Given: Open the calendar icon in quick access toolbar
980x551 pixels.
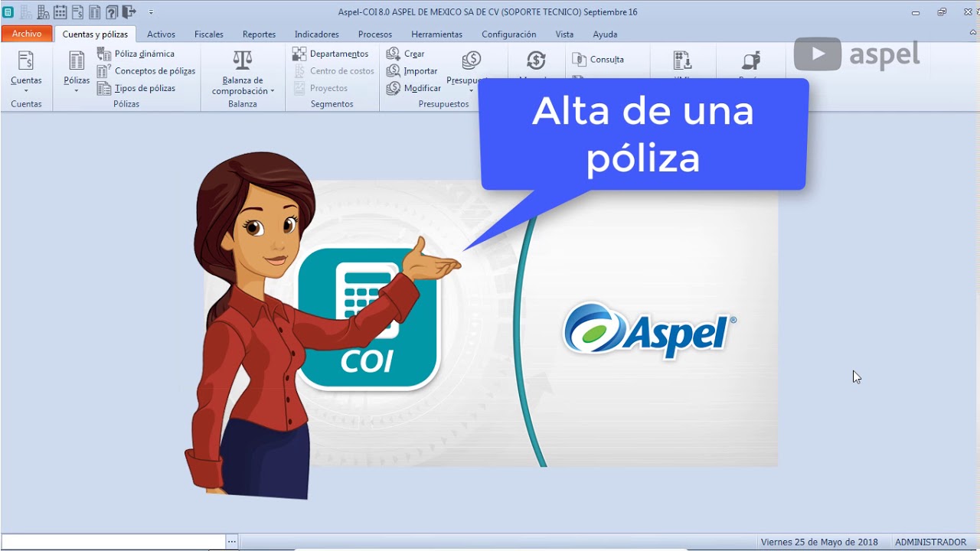Looking at the screenshot, I should tap(60, 12).
